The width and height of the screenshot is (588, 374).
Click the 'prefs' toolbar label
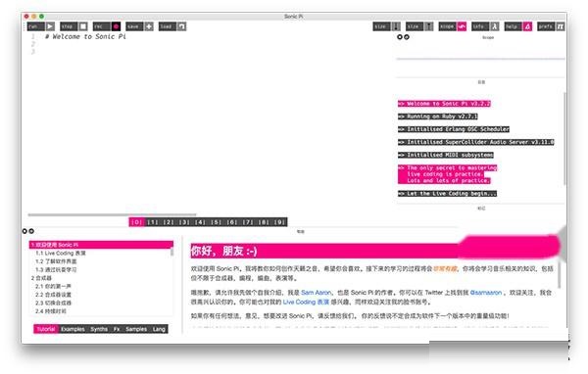click(547, 26)
